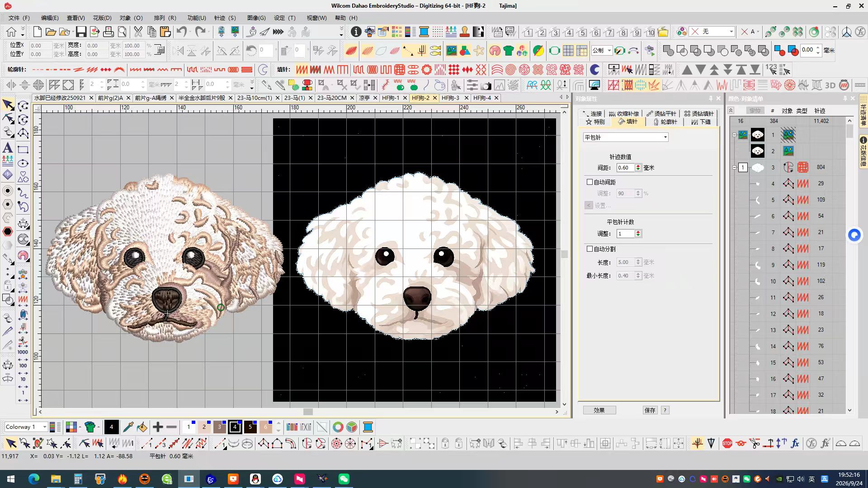
Task: Enable the 自动间距 checkbox
Action: pyautogui.click(x=590, y=182)
